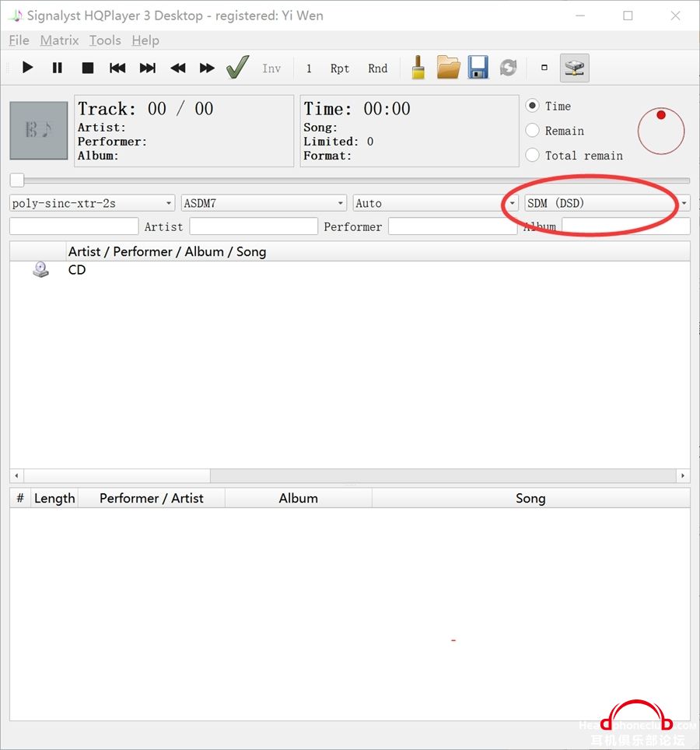Skip to the next track

click(147, 68)
